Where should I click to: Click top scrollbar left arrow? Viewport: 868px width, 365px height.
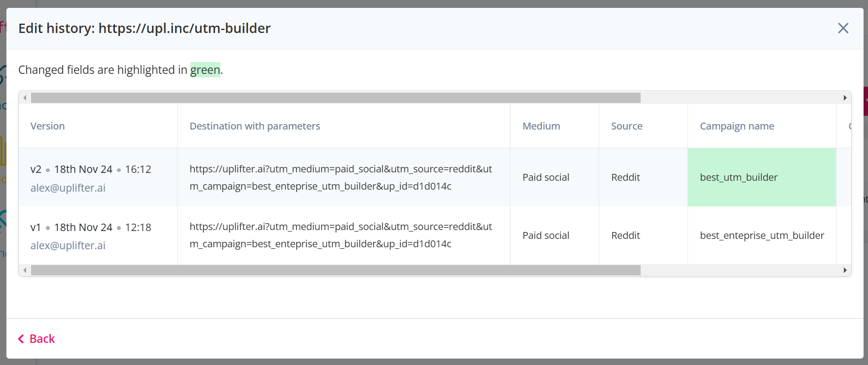click(x=25, y=98)
